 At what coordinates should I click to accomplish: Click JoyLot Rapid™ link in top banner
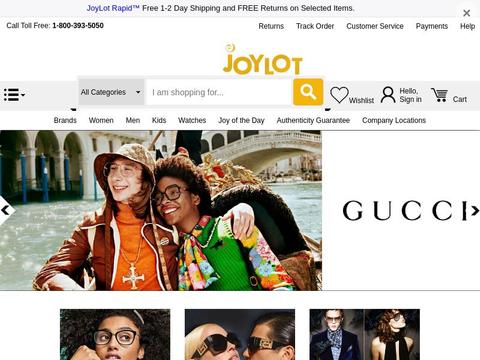(113, 8)
